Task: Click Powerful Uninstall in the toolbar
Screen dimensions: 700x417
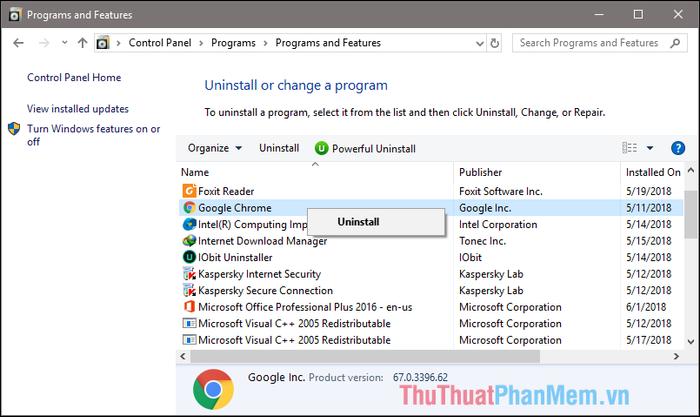Action: 365,148
